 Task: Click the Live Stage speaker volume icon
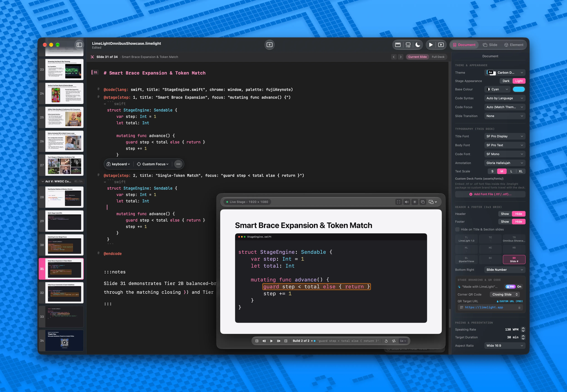click(406, 202)
